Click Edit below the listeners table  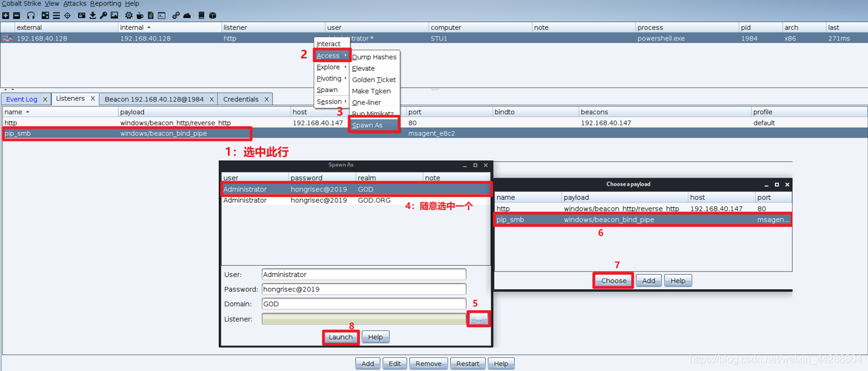pyautogui.click(x=394, y=363)
